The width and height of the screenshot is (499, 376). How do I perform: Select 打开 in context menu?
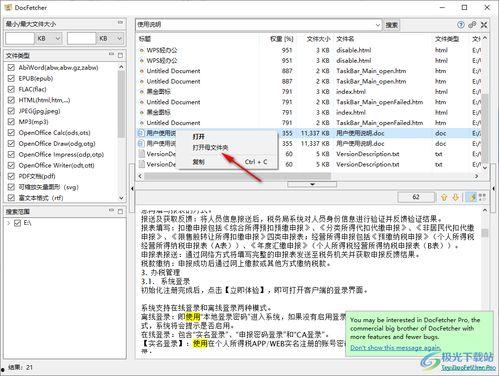click(199, 137)
